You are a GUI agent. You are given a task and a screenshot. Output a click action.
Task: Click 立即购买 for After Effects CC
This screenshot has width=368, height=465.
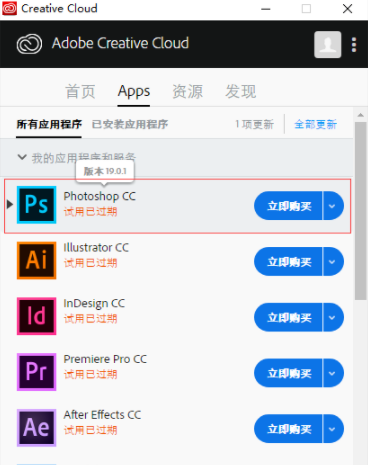(289, 429)
